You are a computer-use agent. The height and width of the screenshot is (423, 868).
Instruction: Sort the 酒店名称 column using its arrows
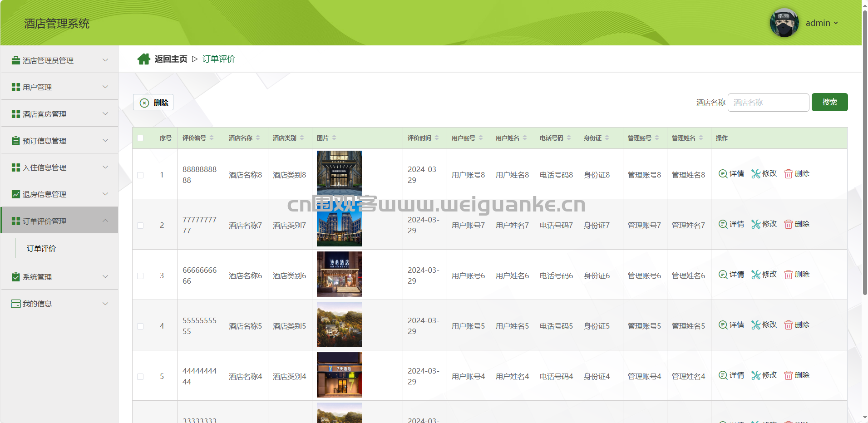tap(258, 138)
